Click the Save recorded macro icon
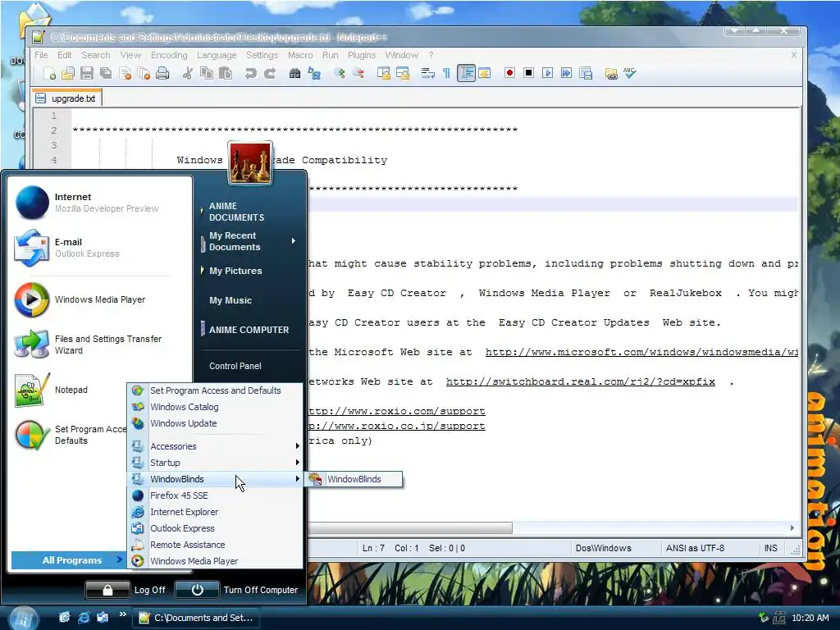This screenshot has height=630, width=840. coord(586,73)
